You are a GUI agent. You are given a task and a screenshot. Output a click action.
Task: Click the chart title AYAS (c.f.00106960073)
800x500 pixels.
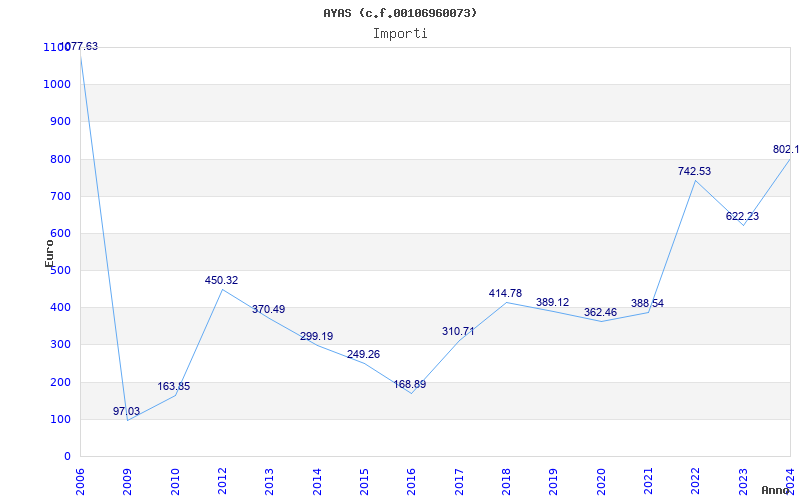coord(400,13)
